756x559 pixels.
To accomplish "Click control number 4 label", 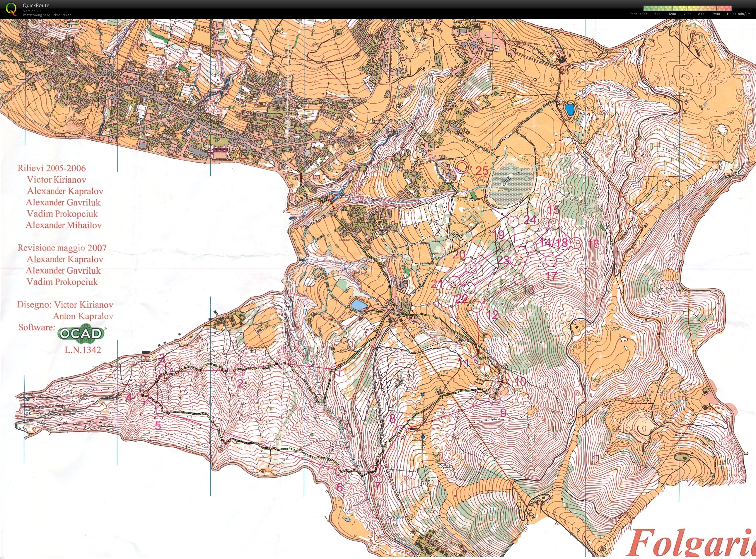I will point(129,397).
